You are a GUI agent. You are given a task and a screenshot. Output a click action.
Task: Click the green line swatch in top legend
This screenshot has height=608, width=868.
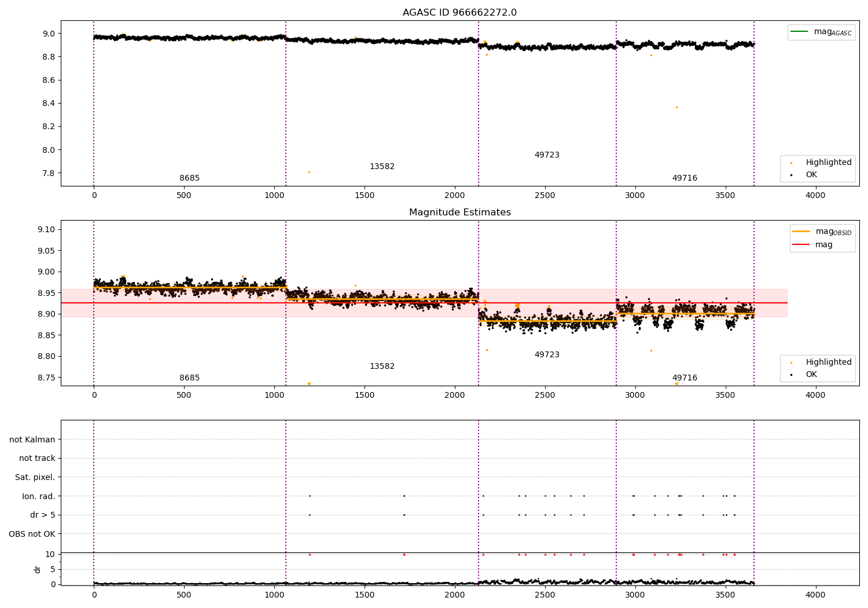coord(800,32)
